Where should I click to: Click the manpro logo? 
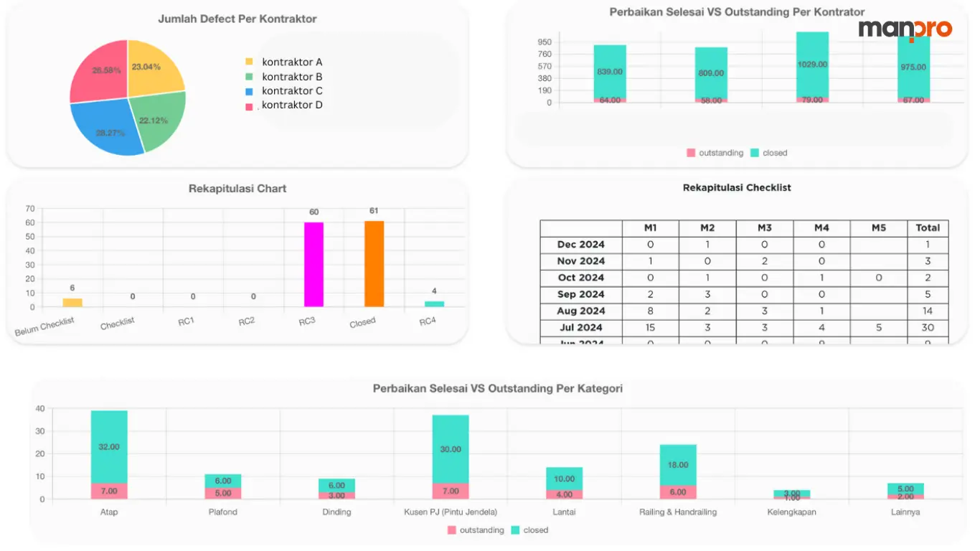(x=905, y=29)
